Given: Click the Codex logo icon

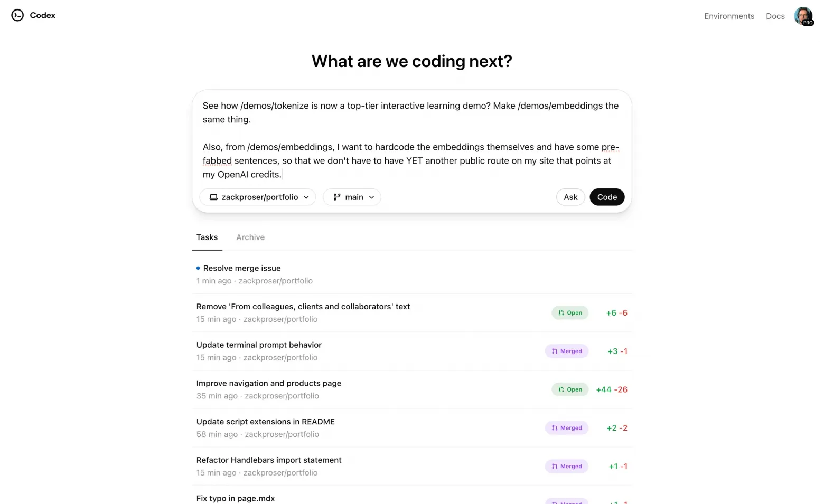Looking at the screenshot, I should click(16, 15).
